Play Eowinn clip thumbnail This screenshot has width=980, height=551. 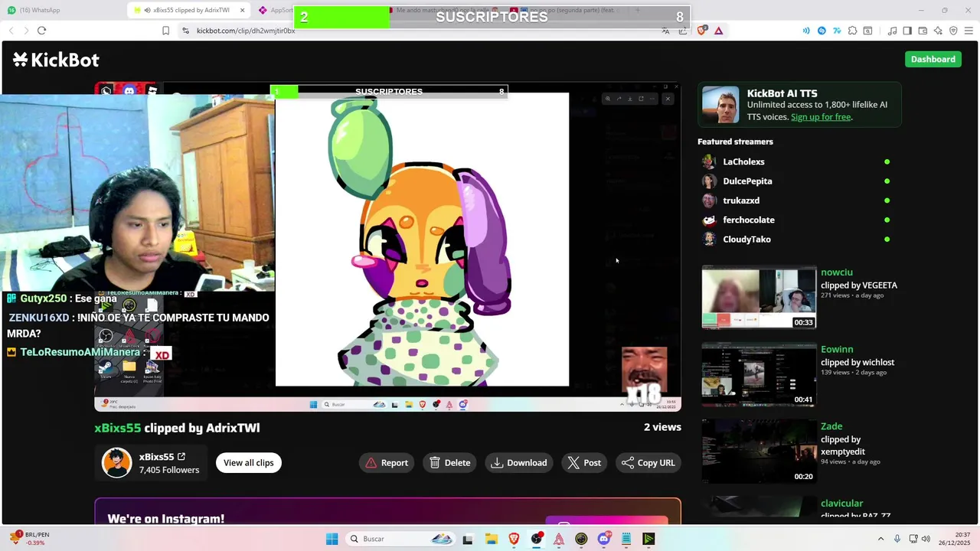pos(759,374)
